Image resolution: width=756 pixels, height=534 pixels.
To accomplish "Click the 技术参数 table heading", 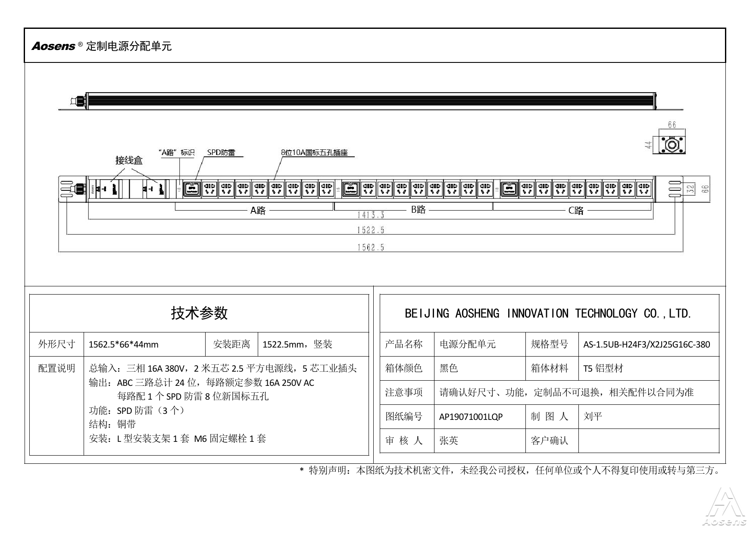I will click(x=199, y=313).
